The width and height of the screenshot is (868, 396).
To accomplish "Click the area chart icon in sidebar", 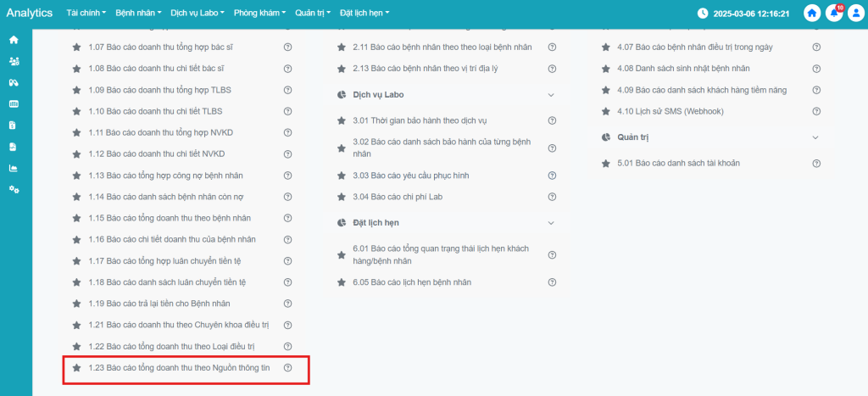I will pos(14,167).
